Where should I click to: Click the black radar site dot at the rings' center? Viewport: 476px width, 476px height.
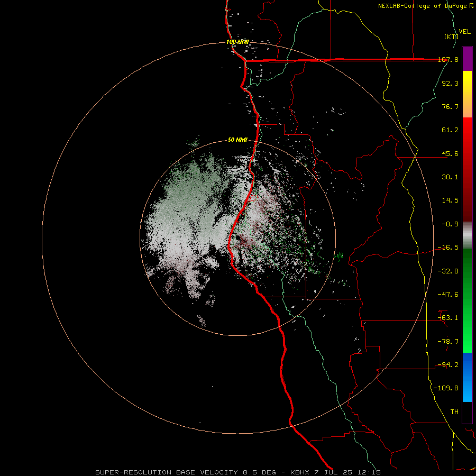point(238,237)
